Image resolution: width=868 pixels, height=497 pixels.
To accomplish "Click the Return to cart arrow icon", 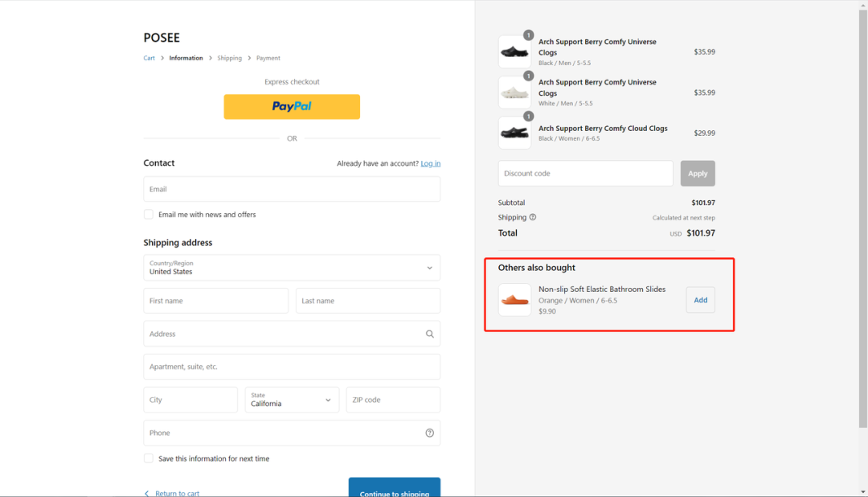I will tap(147, 493).
